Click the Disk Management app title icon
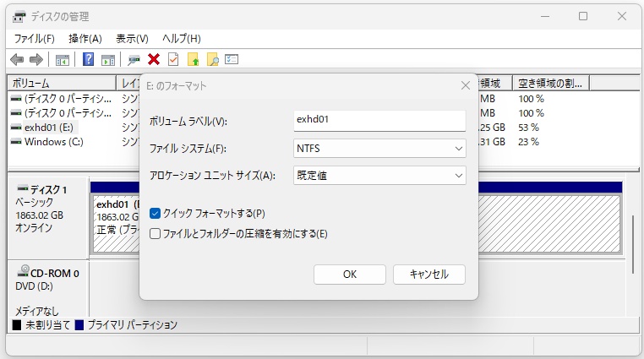644x359 pixels. (19, 17)
